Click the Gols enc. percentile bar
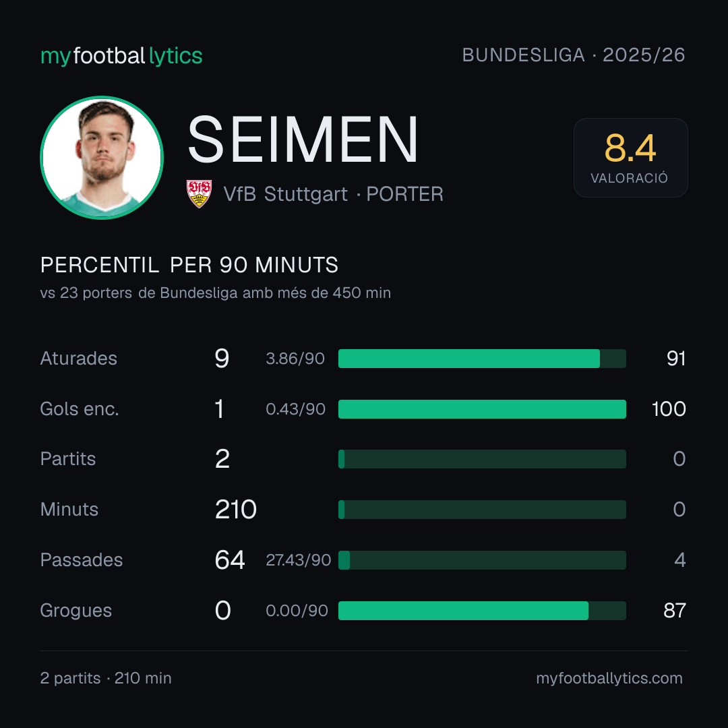Screen dimensions: 728x728 482,409
